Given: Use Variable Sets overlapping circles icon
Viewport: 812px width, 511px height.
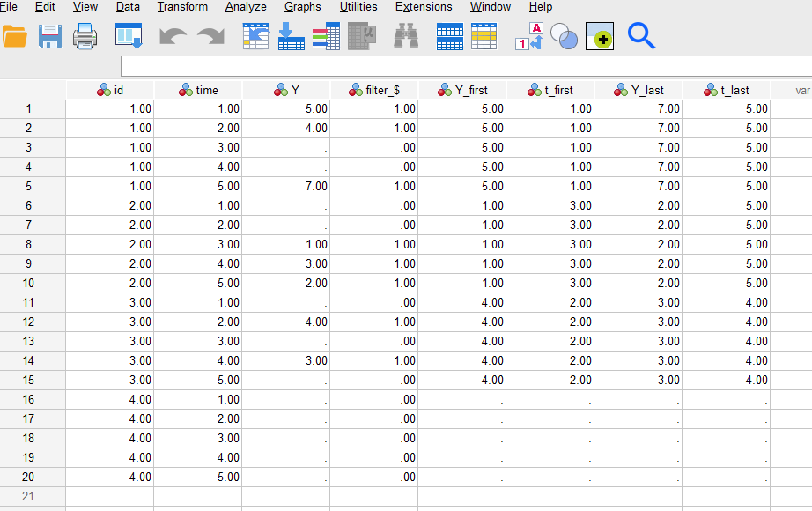Looking at the screenshot, I should coord(564,36).
